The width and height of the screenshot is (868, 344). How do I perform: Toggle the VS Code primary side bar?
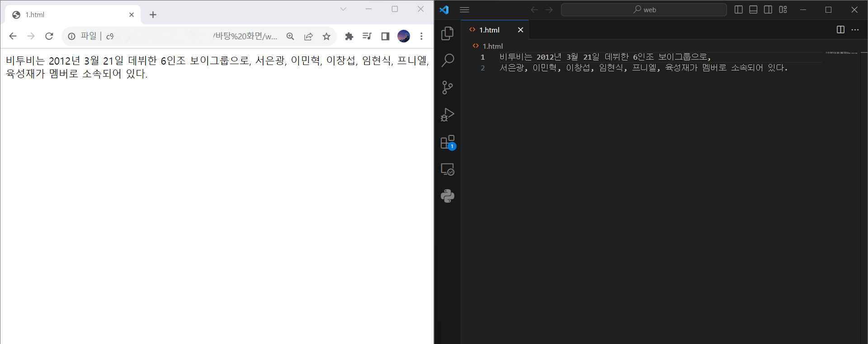pos(739,9)
